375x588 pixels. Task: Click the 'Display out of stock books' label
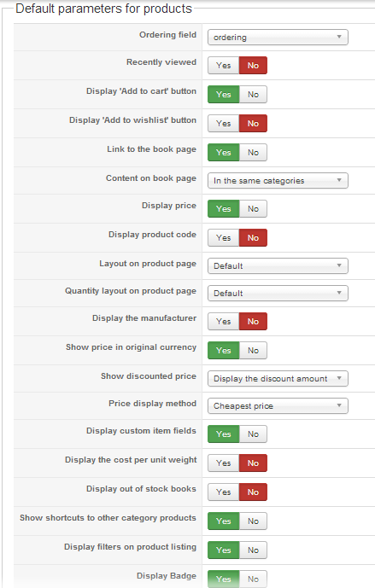click(x=141, y=489)
